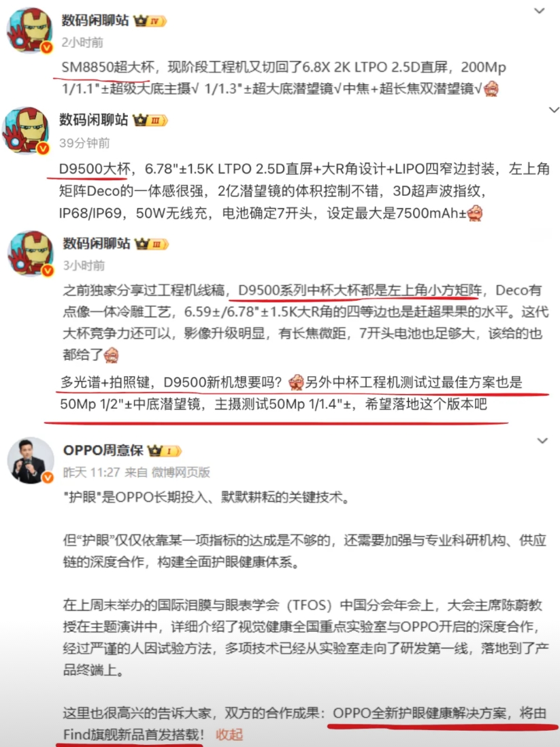Open OPPO周意保 profile photo avatar
This screenshot has height=747, width=560.
point(31,461)
